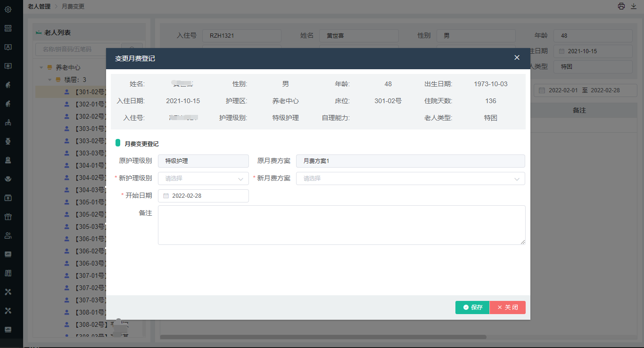Click the horizontal scrollbar under the background table
This screenshot has width=644, height=348.
[323, 337]
